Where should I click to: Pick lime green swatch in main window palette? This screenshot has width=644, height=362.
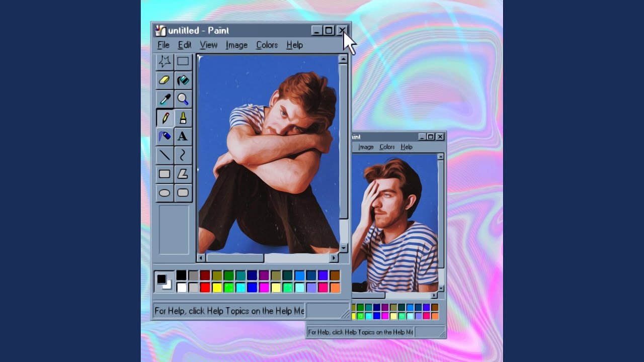pyautogui.click(x=229, y=288)
